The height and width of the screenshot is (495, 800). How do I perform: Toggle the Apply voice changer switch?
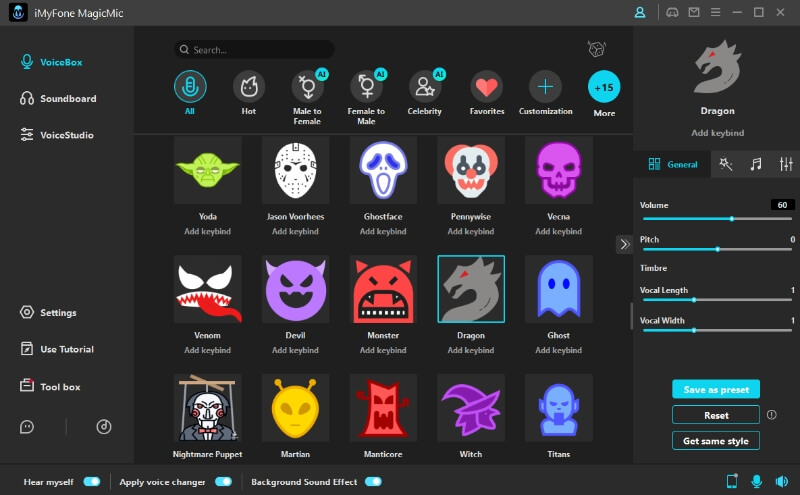pos(223,482)
